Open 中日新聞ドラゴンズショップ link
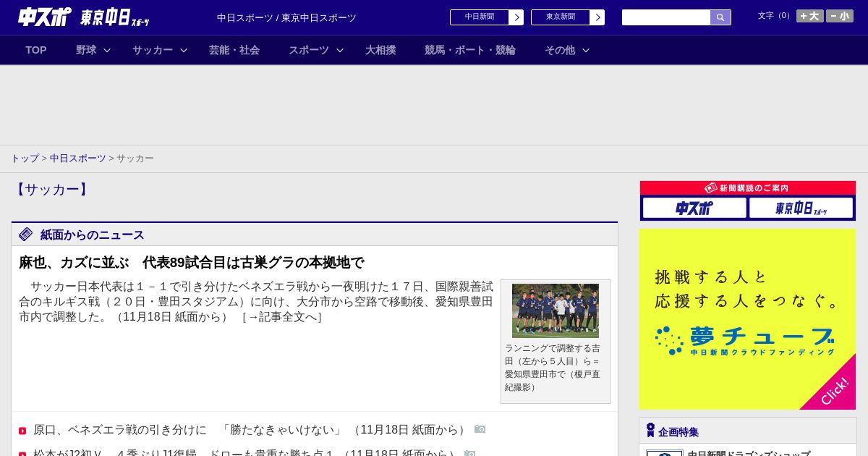The image size is (868, 456). [x=749, y=454]
